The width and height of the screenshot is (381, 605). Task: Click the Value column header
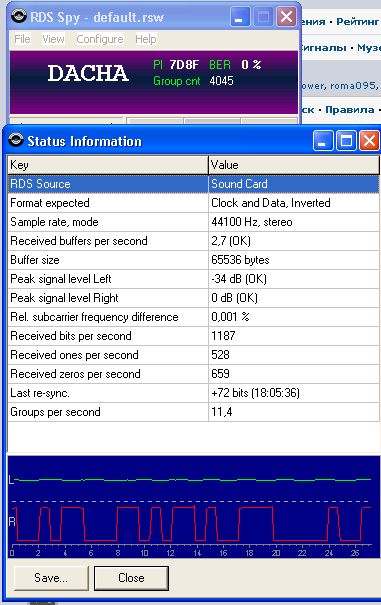[294, 165]
